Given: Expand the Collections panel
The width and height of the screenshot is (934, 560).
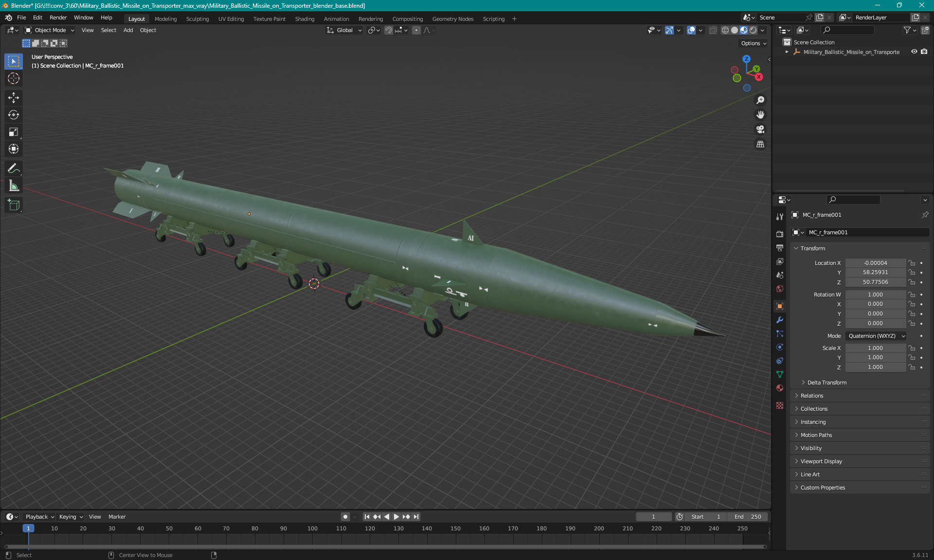Looking at the screenshot, I should point(860,409).
